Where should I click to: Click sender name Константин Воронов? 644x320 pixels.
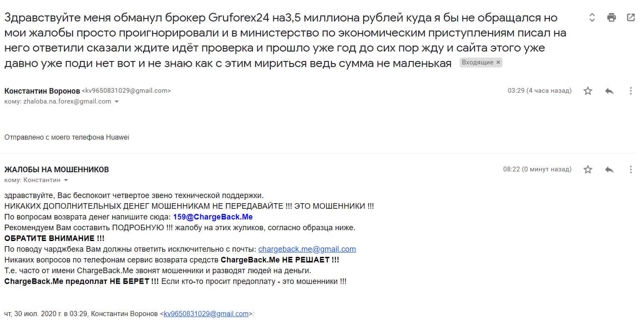(42, 91)
